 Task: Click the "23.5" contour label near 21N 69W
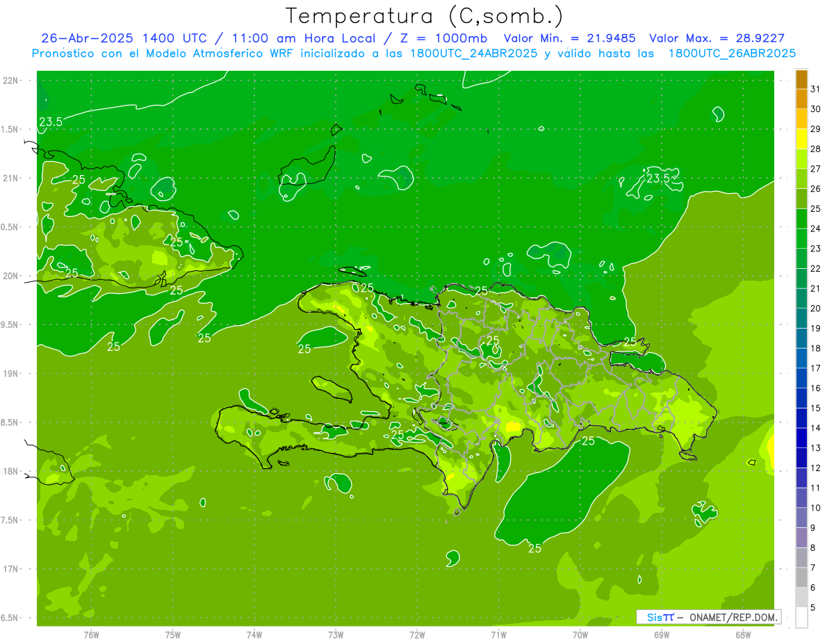point(657,179)
